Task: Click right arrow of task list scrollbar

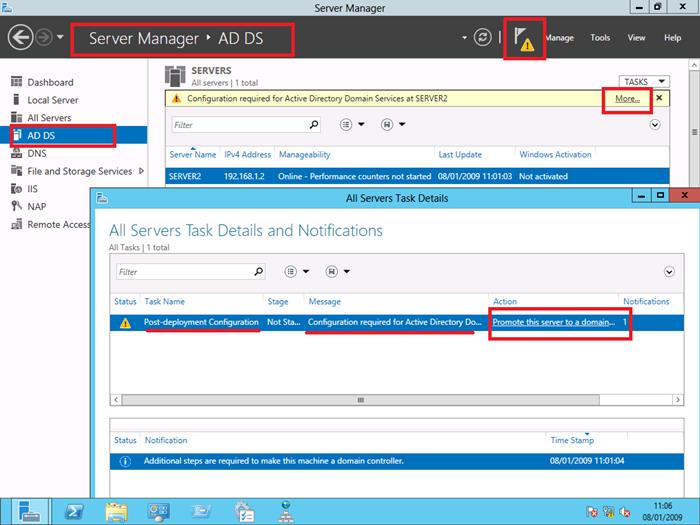Action: [x=678, y=400]
